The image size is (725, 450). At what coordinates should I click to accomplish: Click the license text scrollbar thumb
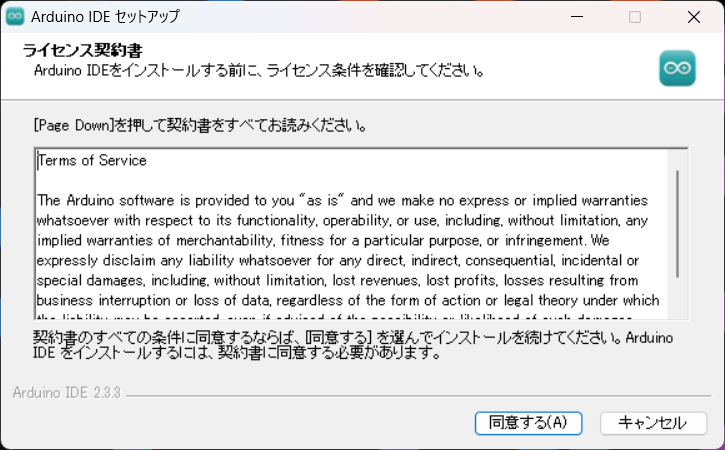(x=677, y=220)
